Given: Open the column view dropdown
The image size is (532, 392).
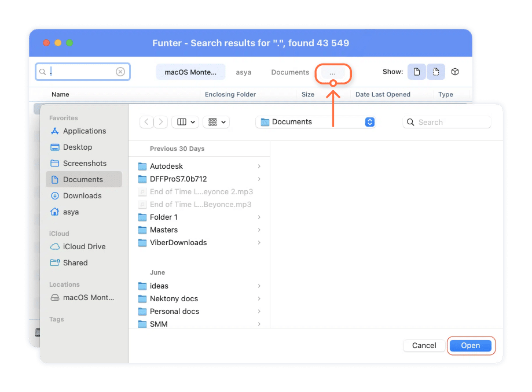Looking at the screenshot, I should 186,122.
